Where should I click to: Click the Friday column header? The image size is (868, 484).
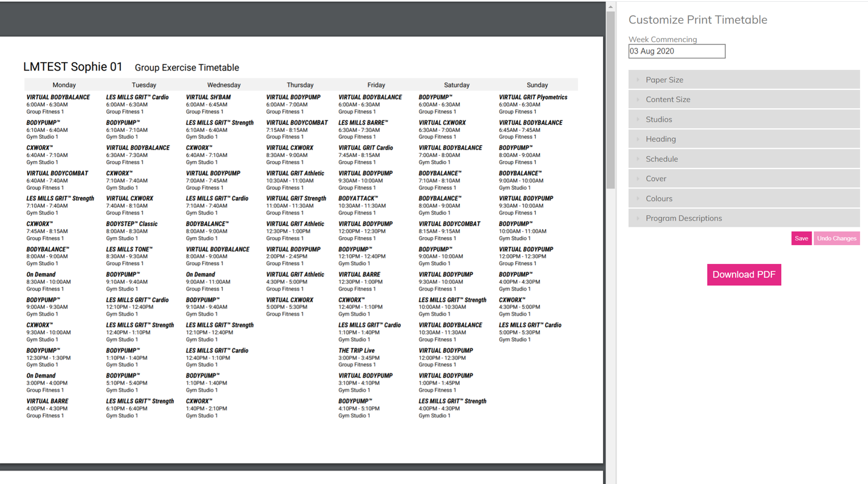[376, 85]
